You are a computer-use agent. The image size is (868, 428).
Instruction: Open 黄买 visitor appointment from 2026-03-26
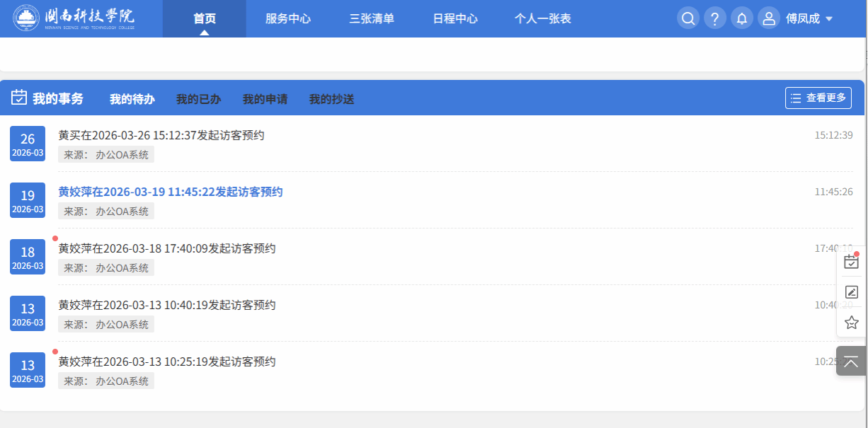pyautogui.click(x=161, y=135)
